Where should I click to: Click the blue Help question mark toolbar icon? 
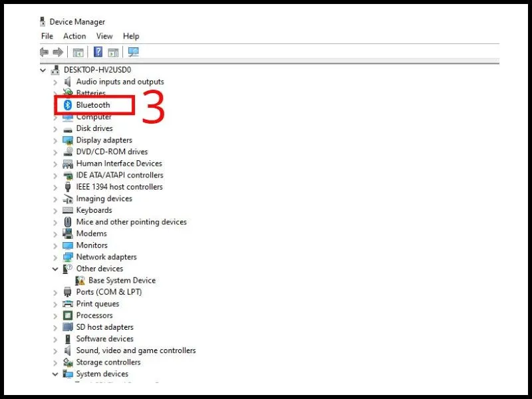click(x=98, y=52)
